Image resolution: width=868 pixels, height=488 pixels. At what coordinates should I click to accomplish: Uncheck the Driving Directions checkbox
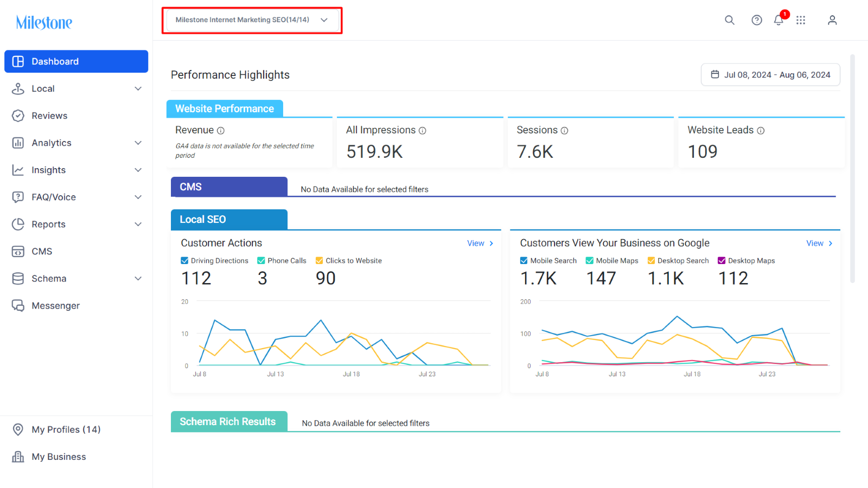coord(184,261)
